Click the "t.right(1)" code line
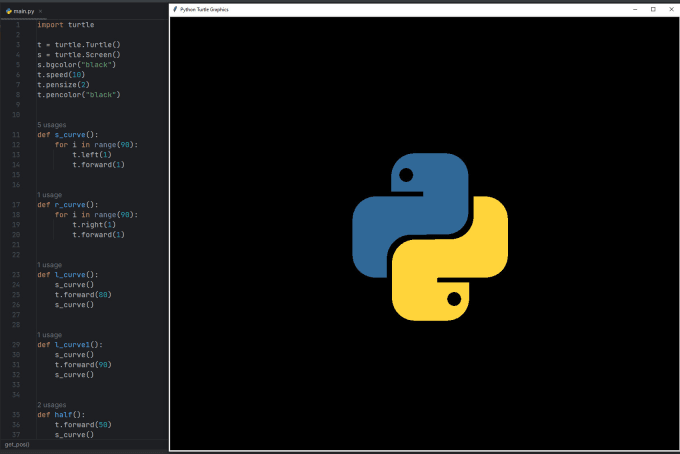 click(94, 225)
